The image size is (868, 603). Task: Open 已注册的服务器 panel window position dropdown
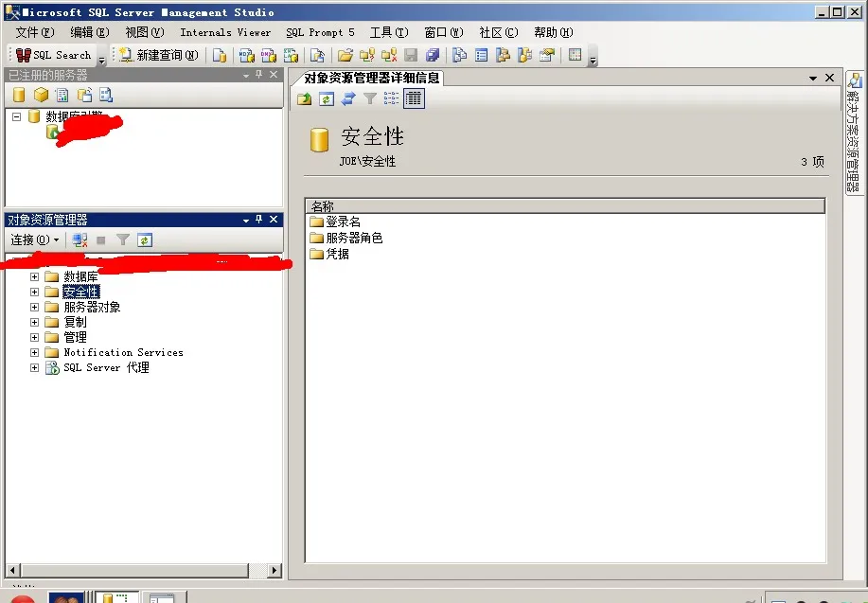[246, 76]
